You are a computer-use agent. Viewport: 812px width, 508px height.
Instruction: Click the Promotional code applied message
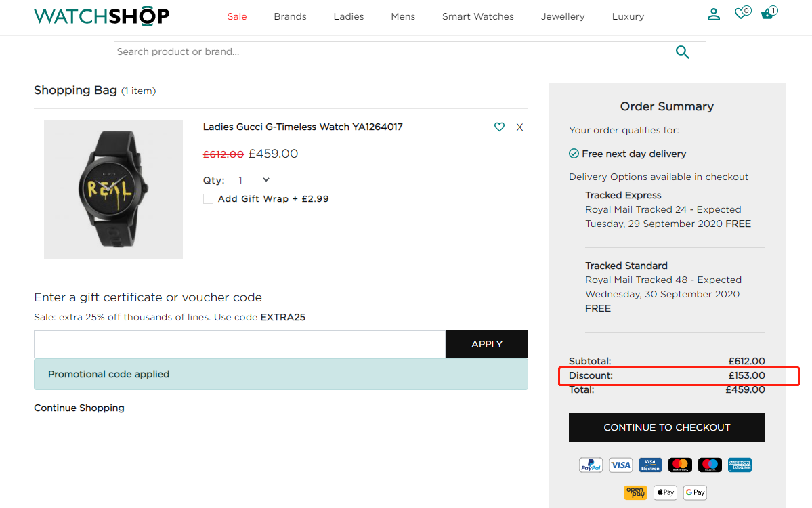[280, 375]
